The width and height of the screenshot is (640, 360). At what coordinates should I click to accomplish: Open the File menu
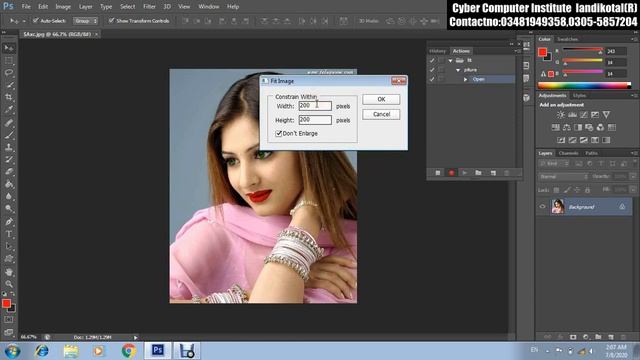click(x=26, y=7)
